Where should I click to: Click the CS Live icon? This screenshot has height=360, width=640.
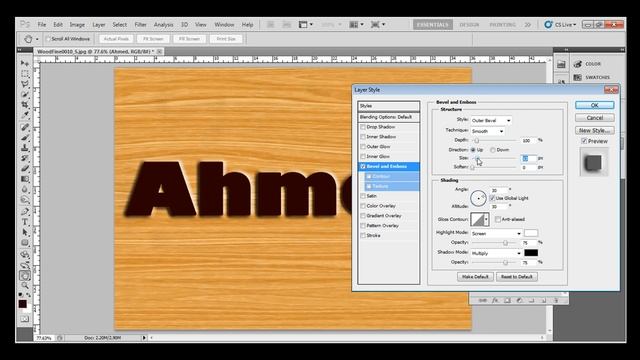coord(548,24)
